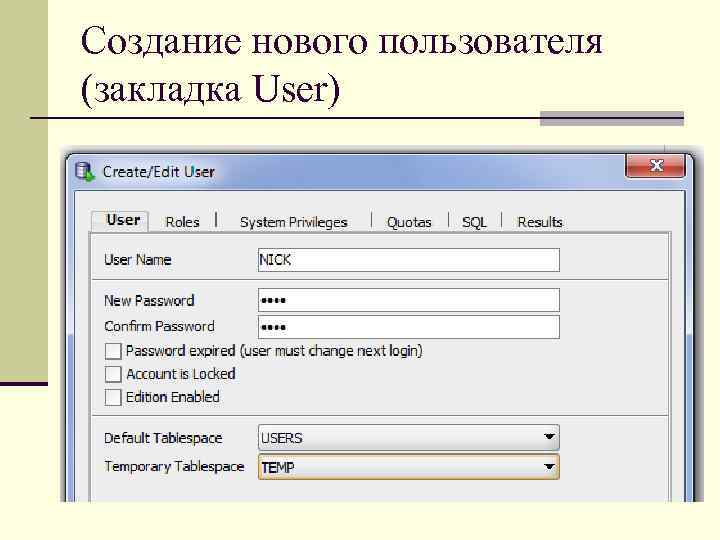
Task: Focus the Confirm Password field
Action: [x=409, y=327]
